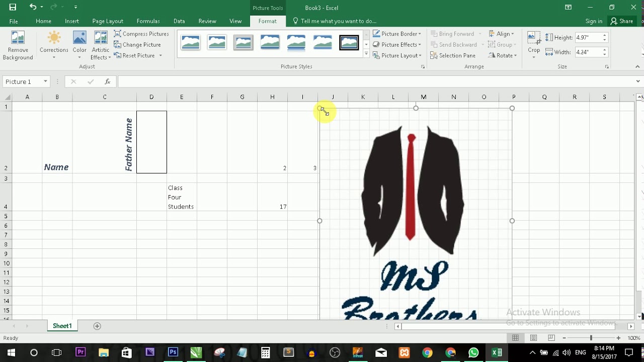Viewport: 644px width, 362px height.
Task: Click the Windows Start button
Action: [11, 352]
